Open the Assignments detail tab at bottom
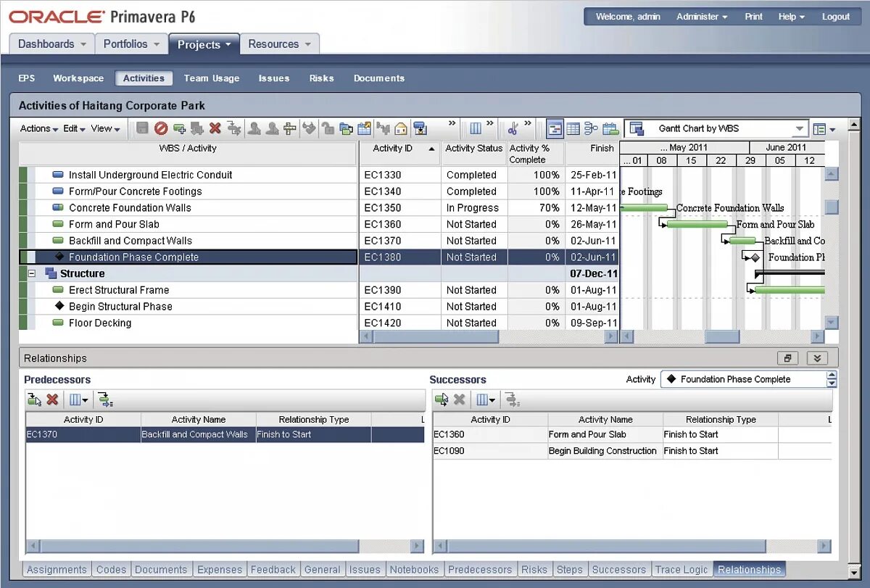This screenshot has width=870, height=588. 57,570
